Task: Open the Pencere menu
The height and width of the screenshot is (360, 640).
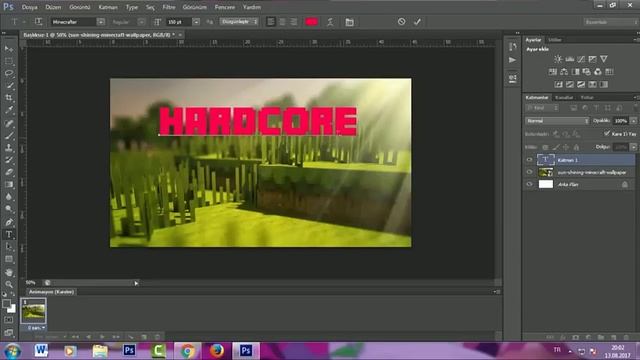Action: pos(224,7)
